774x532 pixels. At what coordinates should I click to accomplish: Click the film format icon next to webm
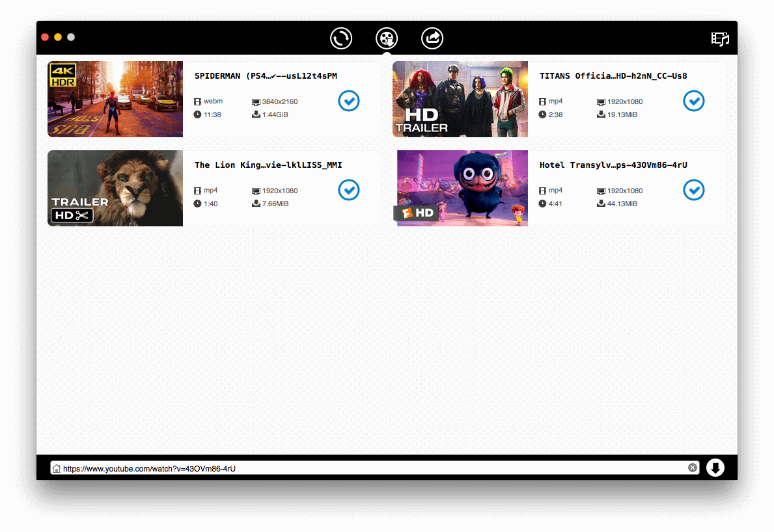click(x=197, y=101)
